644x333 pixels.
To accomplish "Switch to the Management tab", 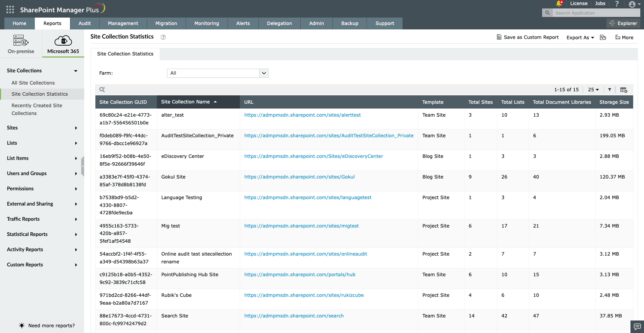I will click(123, 23).
